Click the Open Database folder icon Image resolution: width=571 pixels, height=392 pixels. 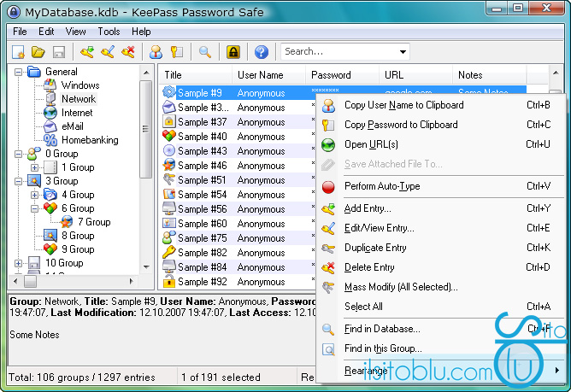[38, 52]
